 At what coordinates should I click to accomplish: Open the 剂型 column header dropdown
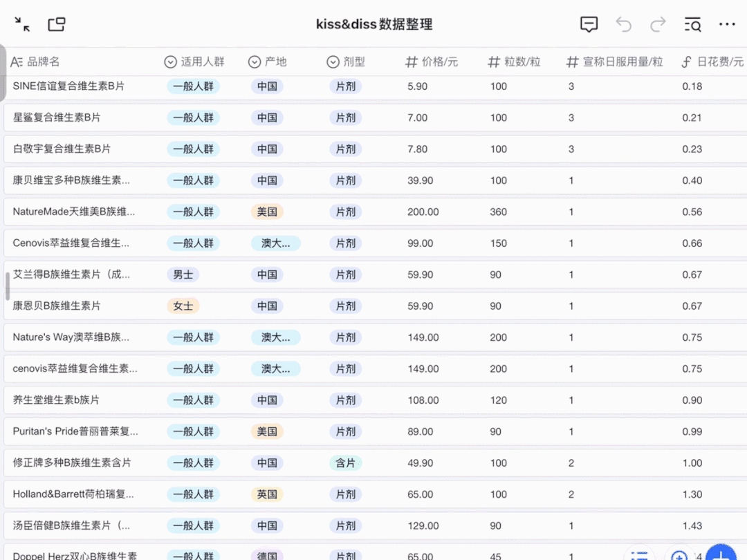(345, 62)
